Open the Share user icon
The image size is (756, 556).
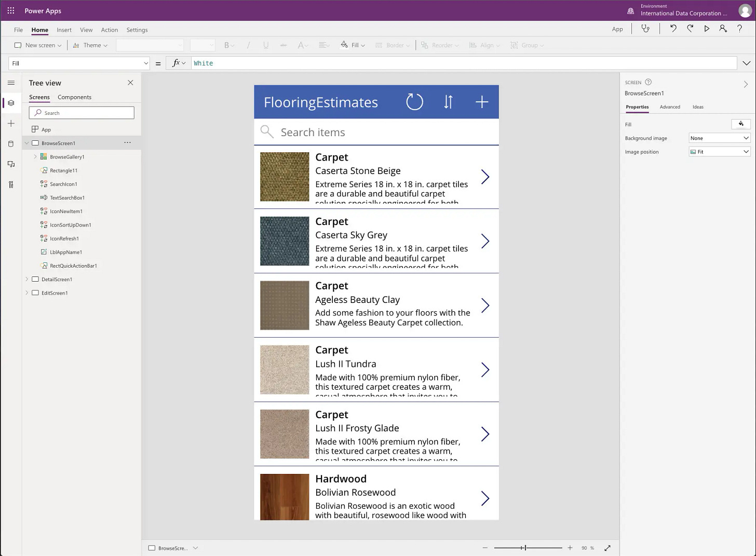(723, 29)
